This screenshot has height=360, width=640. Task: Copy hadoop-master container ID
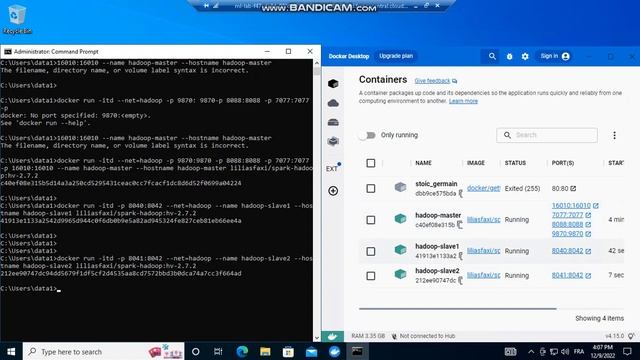(460, 225)
